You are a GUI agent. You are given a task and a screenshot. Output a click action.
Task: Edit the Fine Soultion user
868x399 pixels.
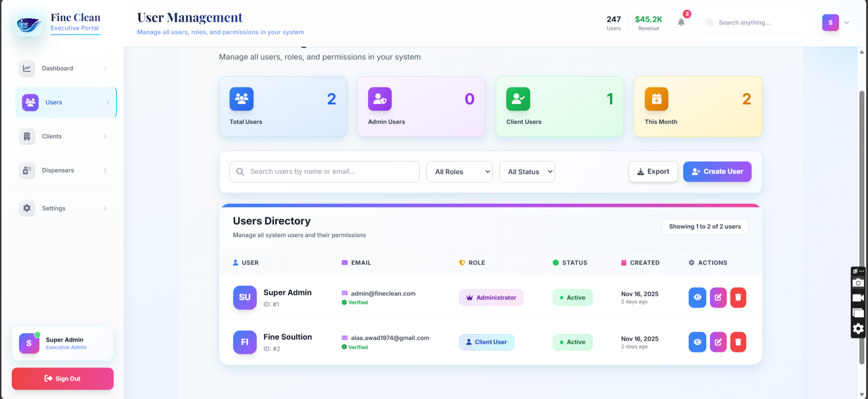pos(718,342)
